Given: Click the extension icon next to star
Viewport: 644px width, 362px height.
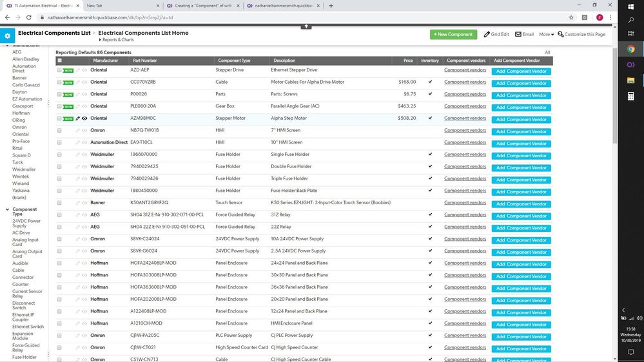Looking at the screenshot, I should (x=585, y=17).
